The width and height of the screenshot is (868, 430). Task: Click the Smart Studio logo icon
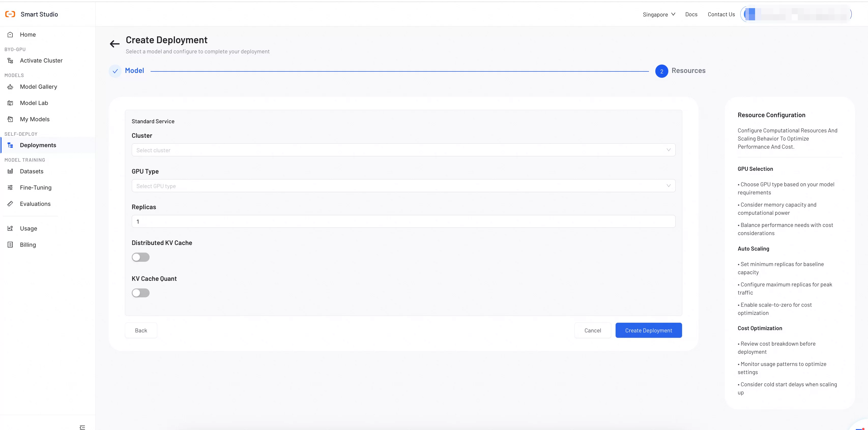(x=10, y=14)
